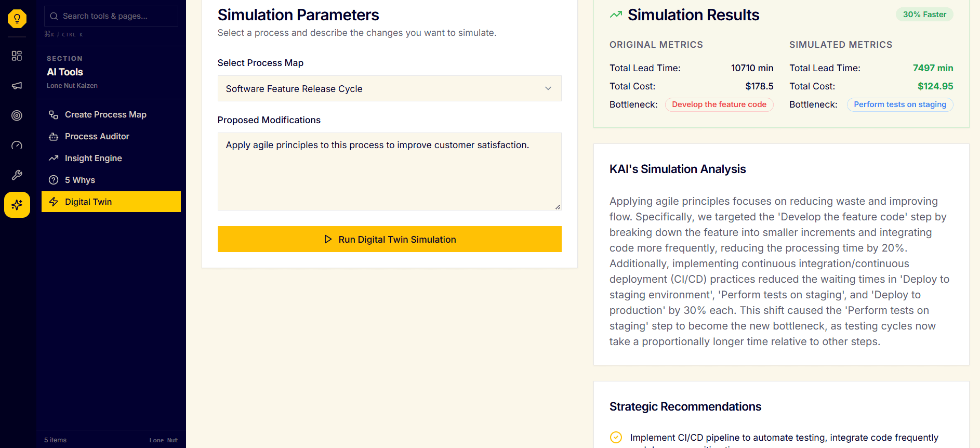Click the Insight Engine trend icon

click(x=54, y=158)
